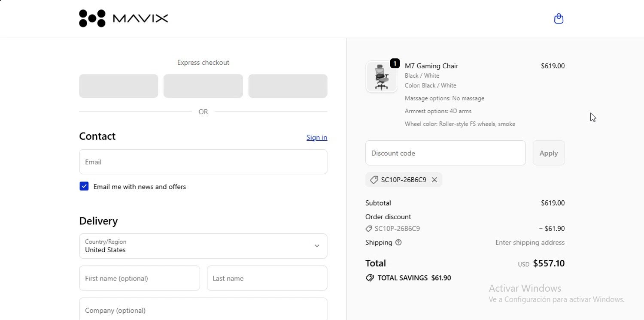
Task: Click the middle express checkout button
Action: pos(203,86)
